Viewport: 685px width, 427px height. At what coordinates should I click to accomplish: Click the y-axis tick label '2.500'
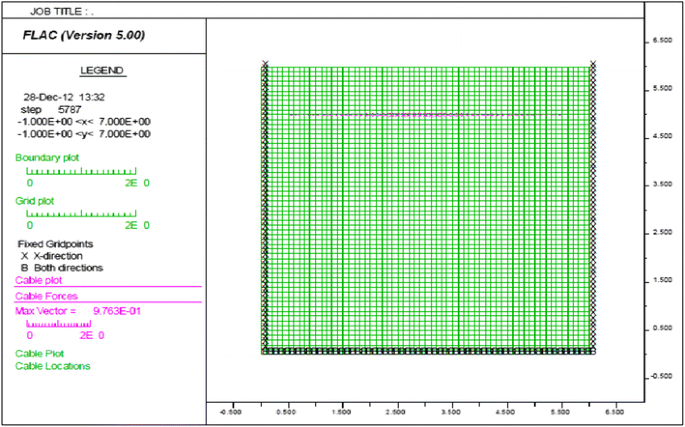tap(662, 233)
